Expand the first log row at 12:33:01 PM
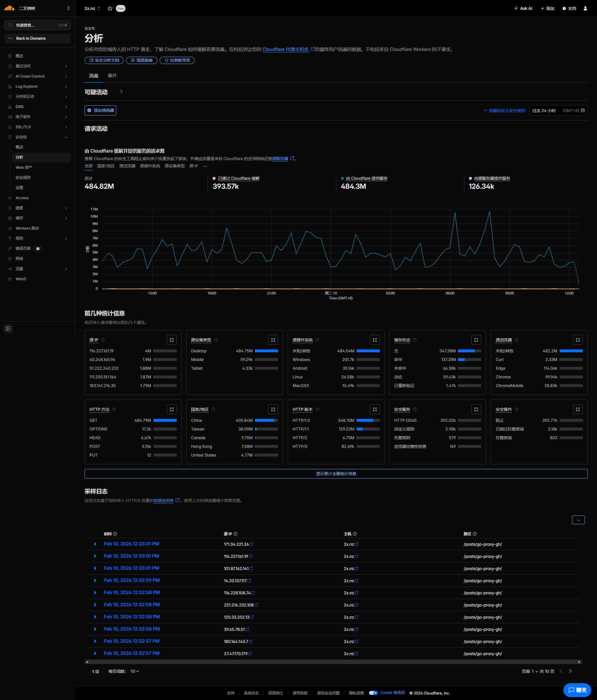597x700 pixels. [95, 544]
